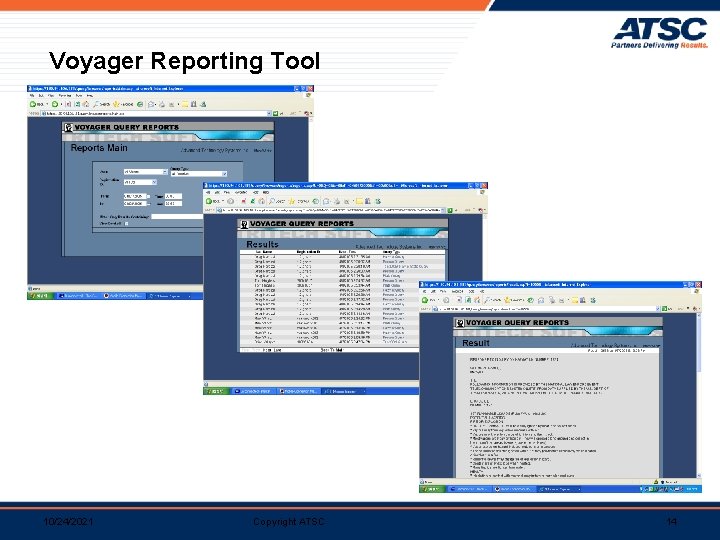The width and height of the screenshot is (720, 540).
Task: Open Favorites star in single Result window toolbar
Action: point(507,300)
